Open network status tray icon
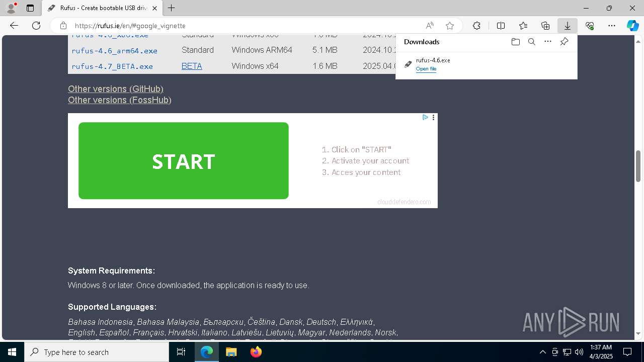Viewport: 644px width, 362px height. click(x=567, y=352)
